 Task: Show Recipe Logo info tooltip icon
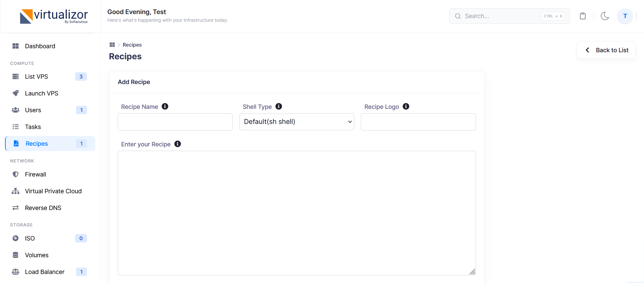(406, 107)
